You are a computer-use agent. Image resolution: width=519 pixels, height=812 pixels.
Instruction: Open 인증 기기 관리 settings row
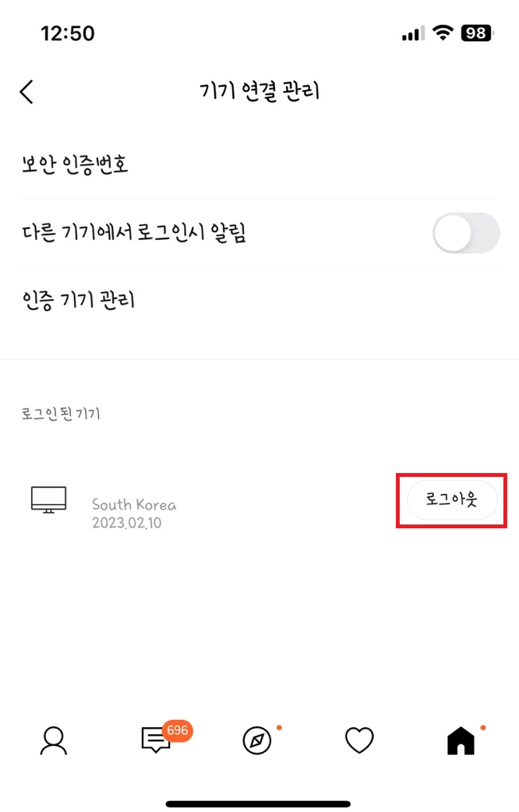(x=78, y=300)
